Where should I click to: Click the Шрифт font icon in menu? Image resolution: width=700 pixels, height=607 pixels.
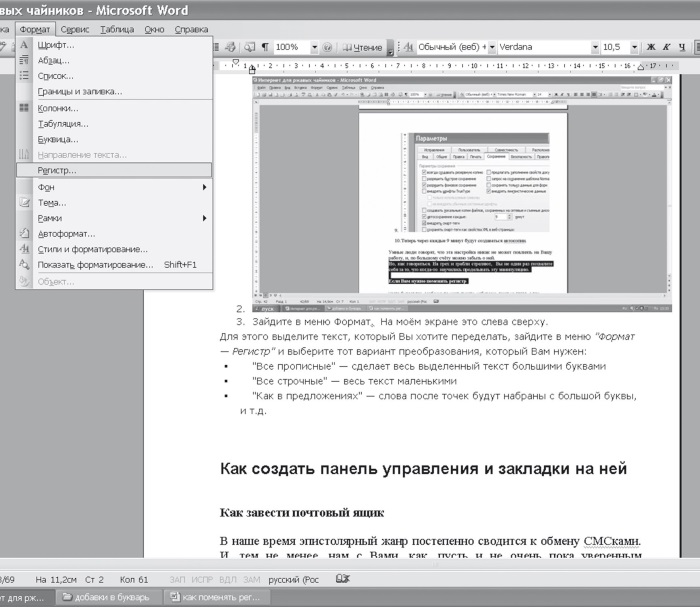pyautogui.click(x=24, y=45)
